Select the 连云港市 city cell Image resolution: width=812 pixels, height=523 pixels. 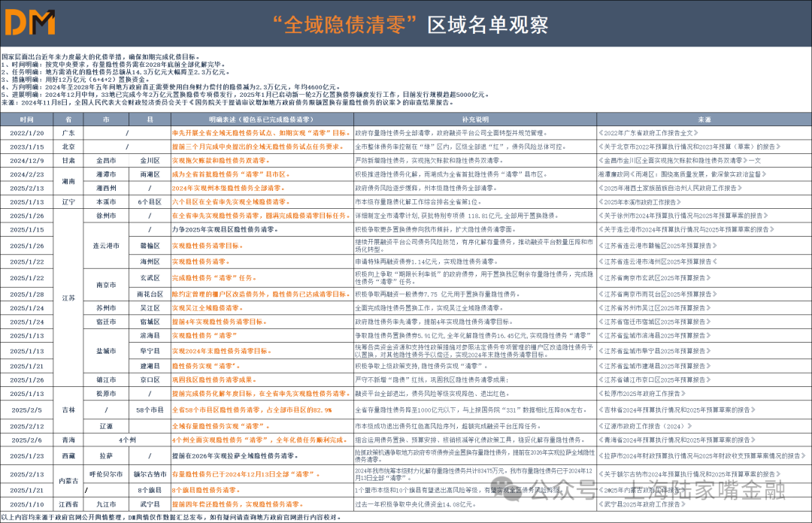click(106, 246)
